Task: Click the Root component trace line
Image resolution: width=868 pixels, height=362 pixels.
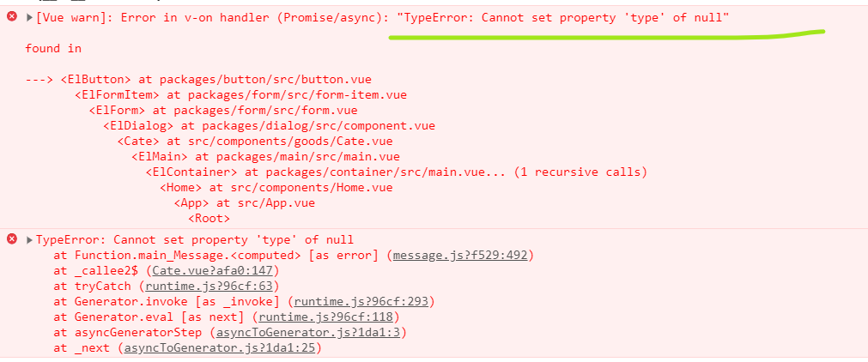Action: pos(209,219)
